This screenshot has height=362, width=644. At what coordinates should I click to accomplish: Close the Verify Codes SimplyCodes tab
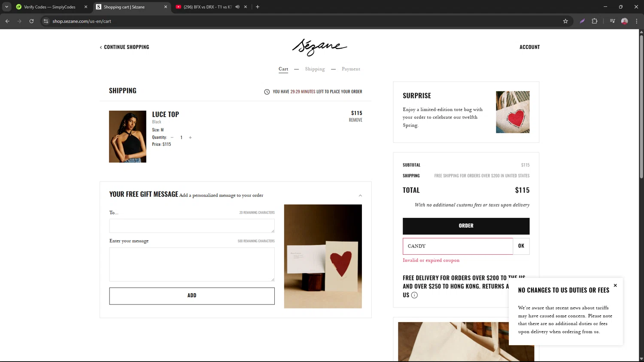[86, 7]
